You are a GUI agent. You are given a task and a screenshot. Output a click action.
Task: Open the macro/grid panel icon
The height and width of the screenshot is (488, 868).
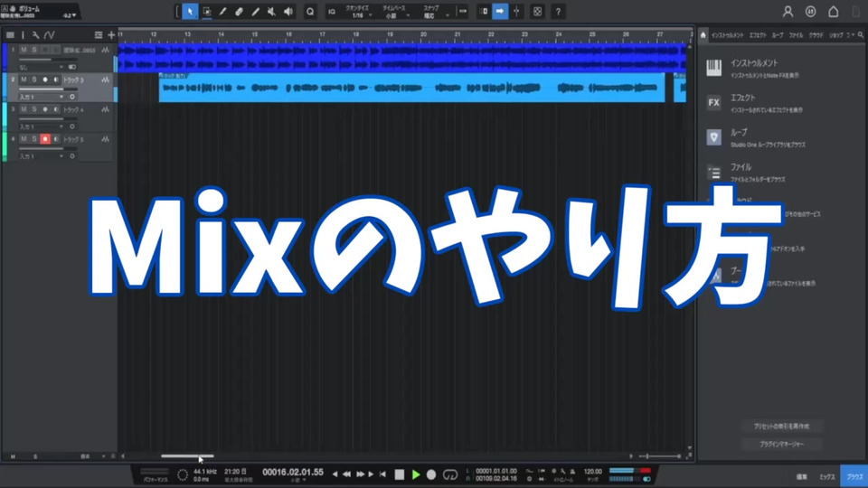[x=537, y=11]
